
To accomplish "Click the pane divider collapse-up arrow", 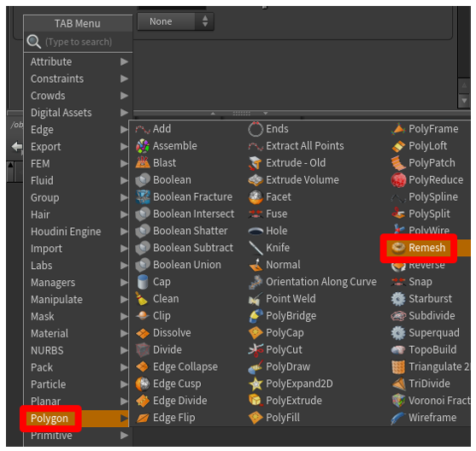I will (x=213, y=114).
